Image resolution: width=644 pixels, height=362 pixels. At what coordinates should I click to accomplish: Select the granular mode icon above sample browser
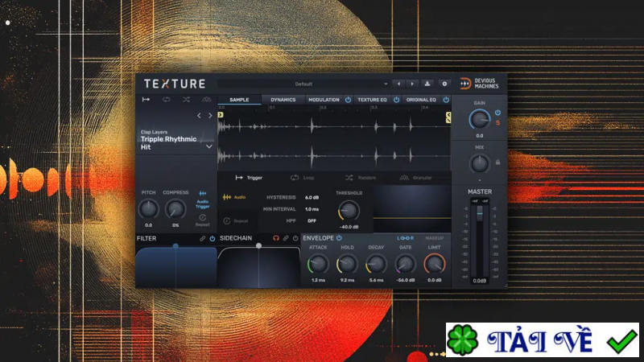(x=206, y=100)
